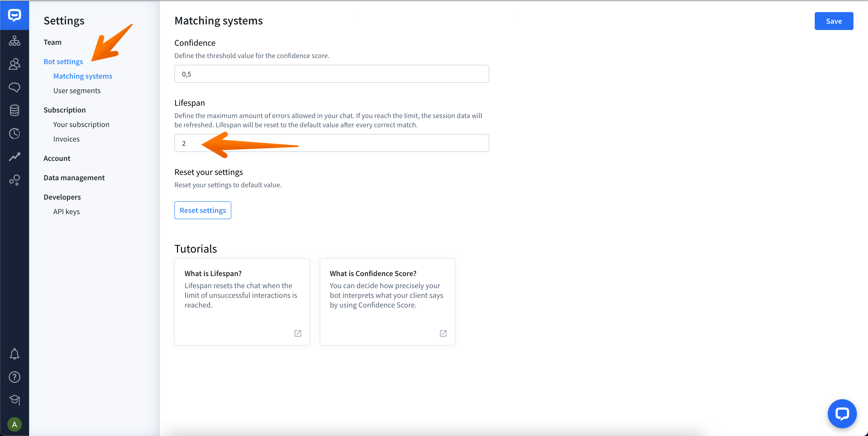
Task: Open the Users icon in sidebar
Action: (x=15, y=64)
